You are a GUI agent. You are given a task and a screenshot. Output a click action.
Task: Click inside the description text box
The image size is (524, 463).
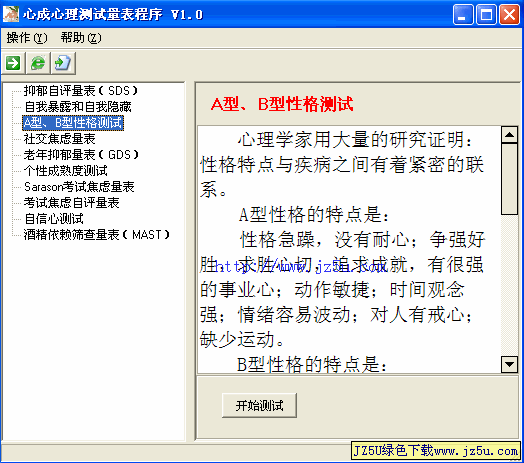point(350,249)
